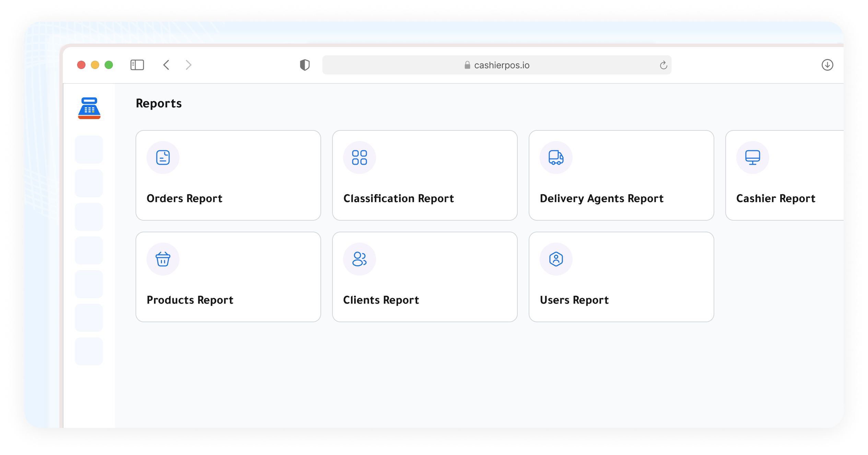Click the Clients Report people icon
The width and height of the screenshot is (868, 455).
(360, 259)
